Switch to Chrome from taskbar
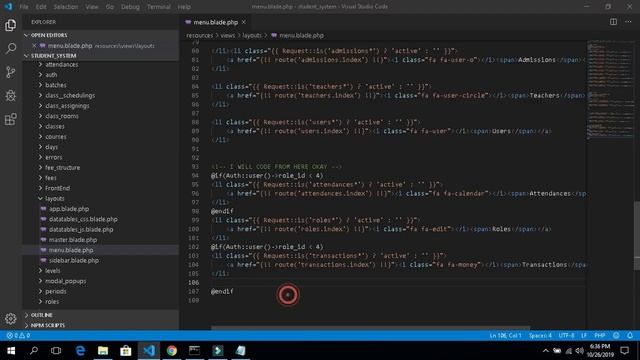 tap(172, 351)
